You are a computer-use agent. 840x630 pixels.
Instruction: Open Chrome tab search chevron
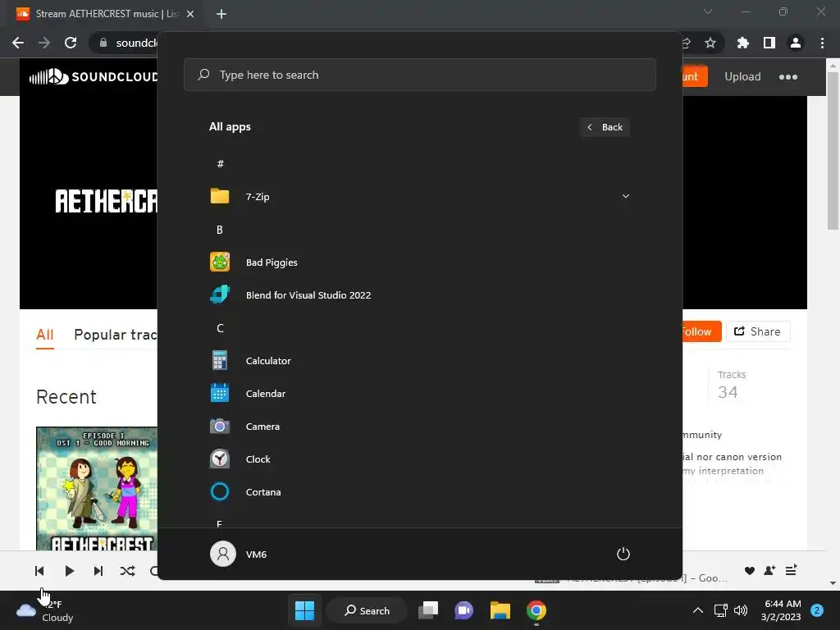click(x=708, y=11)
